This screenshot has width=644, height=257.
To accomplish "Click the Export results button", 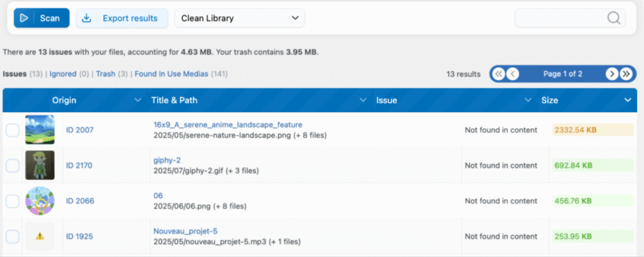I will click(x=122, y=18).
